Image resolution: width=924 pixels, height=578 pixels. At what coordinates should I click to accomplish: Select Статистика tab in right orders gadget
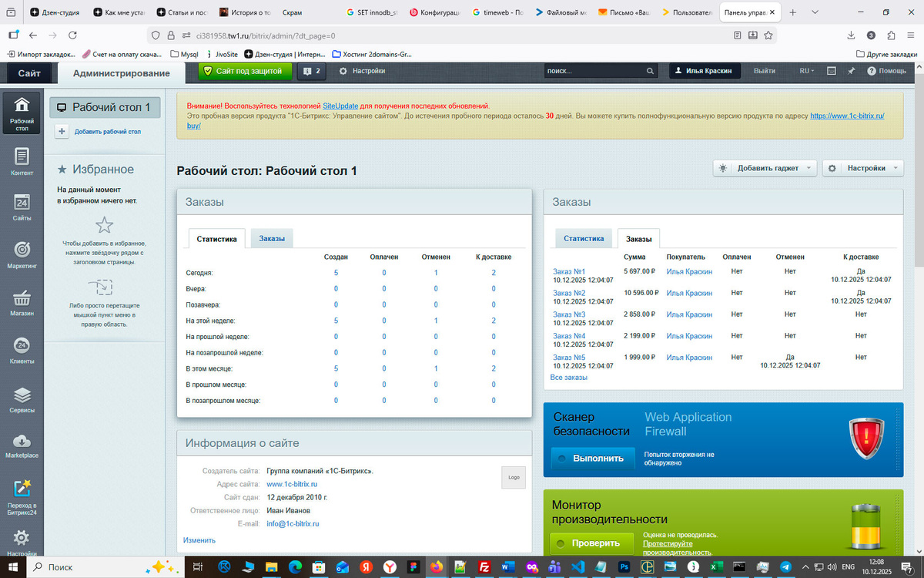tap(584, 239)
